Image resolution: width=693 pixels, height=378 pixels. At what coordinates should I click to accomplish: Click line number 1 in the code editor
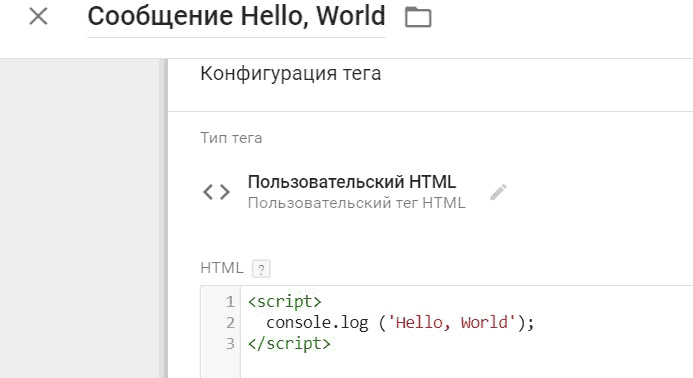coord(230,302)
